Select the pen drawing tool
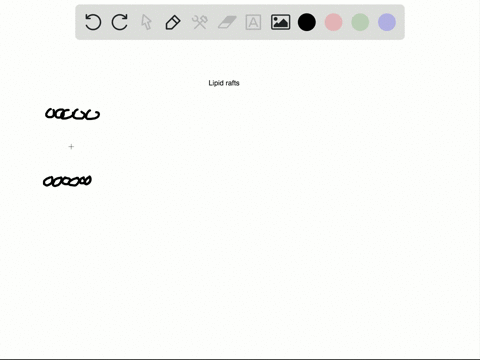Viewport: 480px width, 360px height. click(173, 22)
